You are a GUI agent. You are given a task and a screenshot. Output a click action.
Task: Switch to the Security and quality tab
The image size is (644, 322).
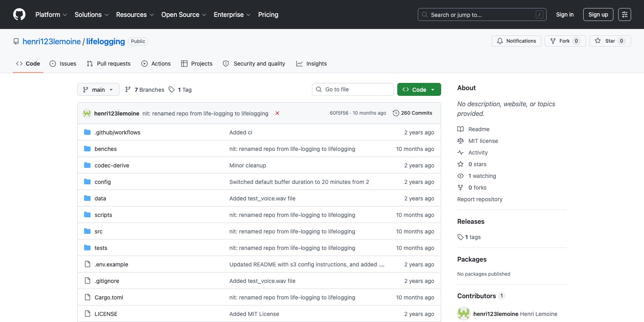pyautogui.click(x=254, y=64)
